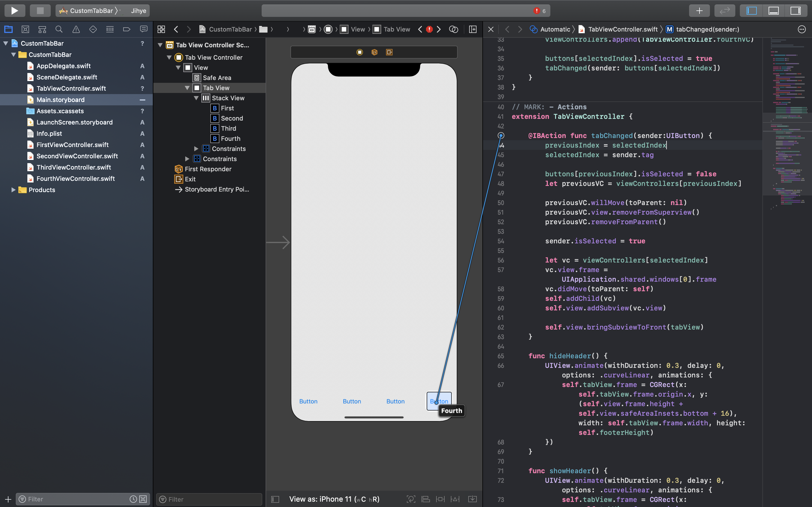Toggle the navigator panel visibility
The height and width of the screenshot is (507, 812).
point(752,11)
